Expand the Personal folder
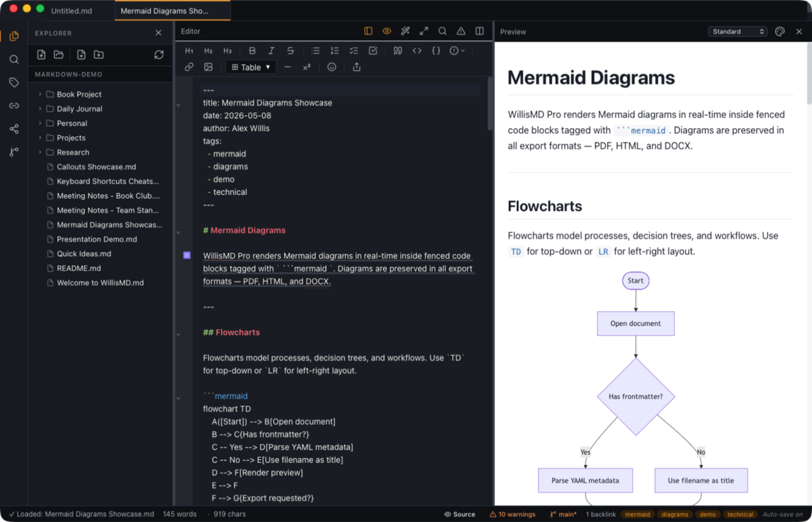Viewport: 812px width, 522px height. 40,124
